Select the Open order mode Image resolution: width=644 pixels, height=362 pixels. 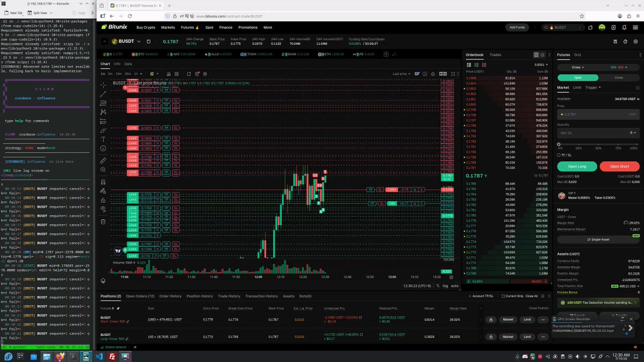tap(578, 77)
